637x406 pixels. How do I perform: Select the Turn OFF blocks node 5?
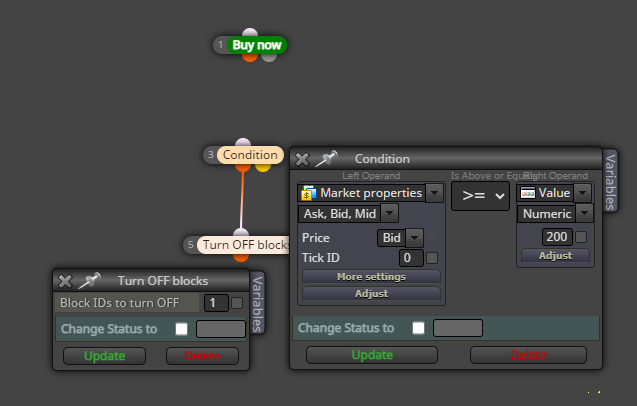[x=244, y=245]
